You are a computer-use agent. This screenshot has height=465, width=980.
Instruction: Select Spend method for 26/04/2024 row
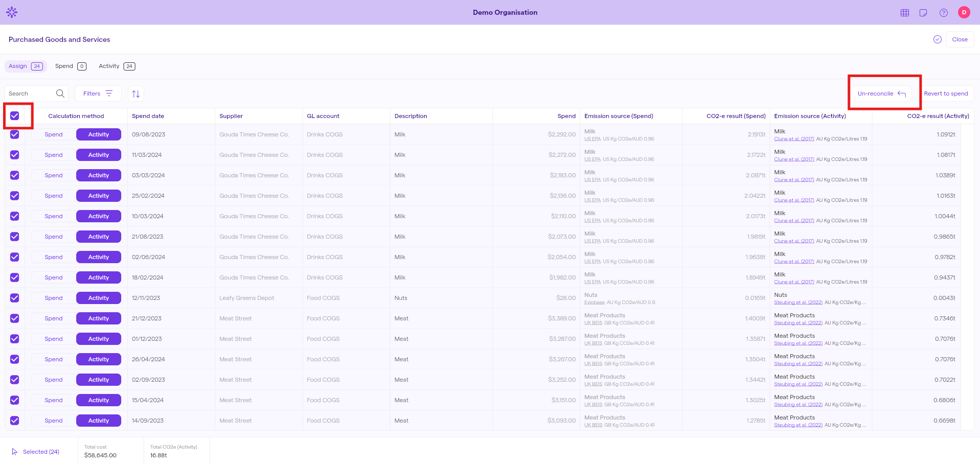point(54,359)
